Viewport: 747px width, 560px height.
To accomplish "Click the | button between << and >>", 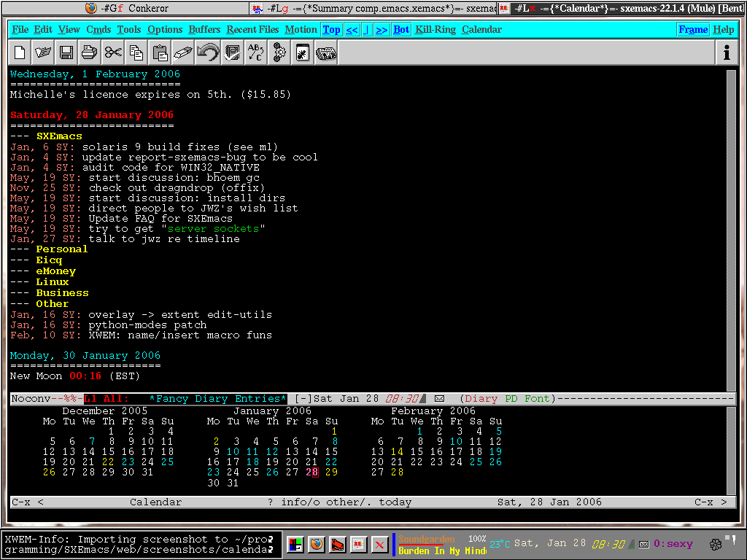I will click(367, 29).
